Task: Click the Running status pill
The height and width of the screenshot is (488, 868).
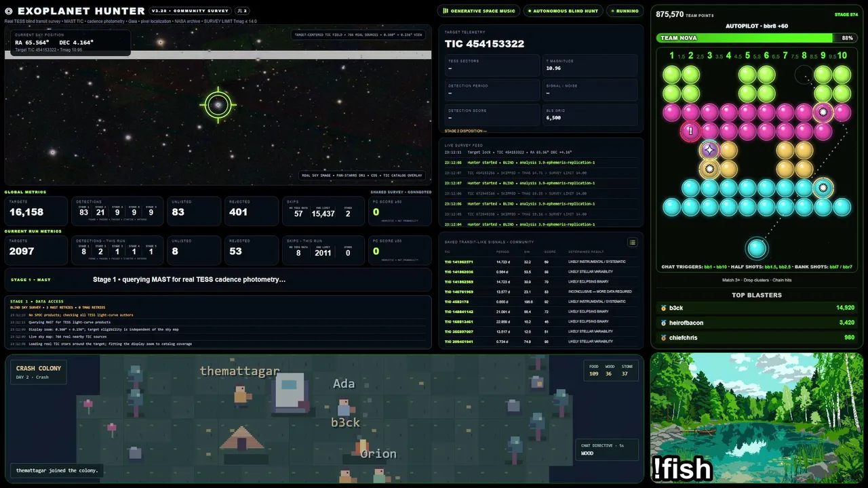Action: pyautogui.click(x=625, y=11)
